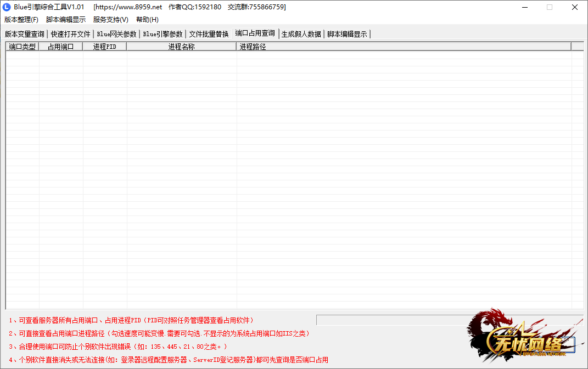The image size is (588, 369).
Task: Sort by the 进程路径 column header
Action: 404,47
